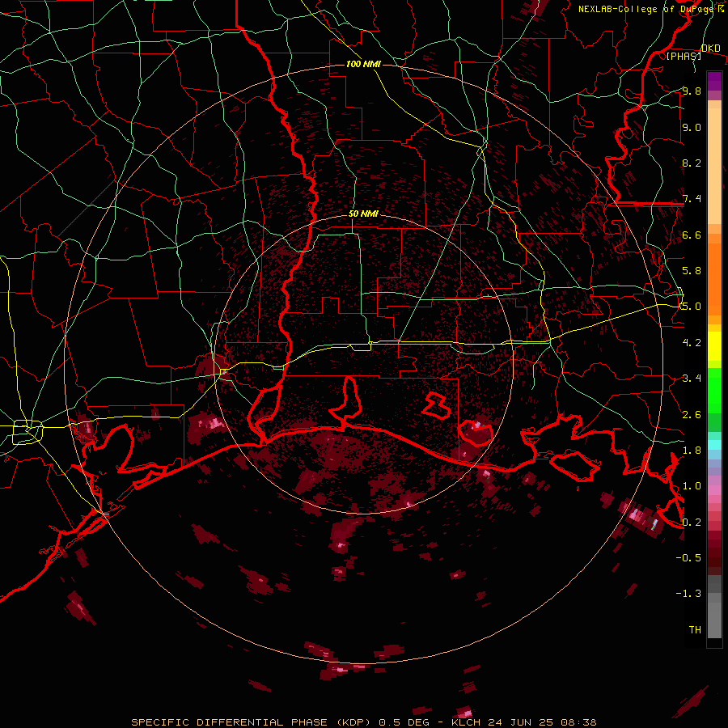The image size is (728, 728).
Task: Select the 9.8 value on the color scale
Action: (x=692, y=91)
